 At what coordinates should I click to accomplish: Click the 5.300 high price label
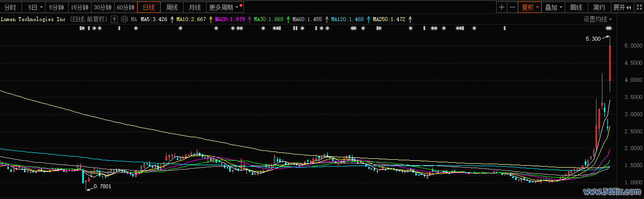(x=593, y=39)
